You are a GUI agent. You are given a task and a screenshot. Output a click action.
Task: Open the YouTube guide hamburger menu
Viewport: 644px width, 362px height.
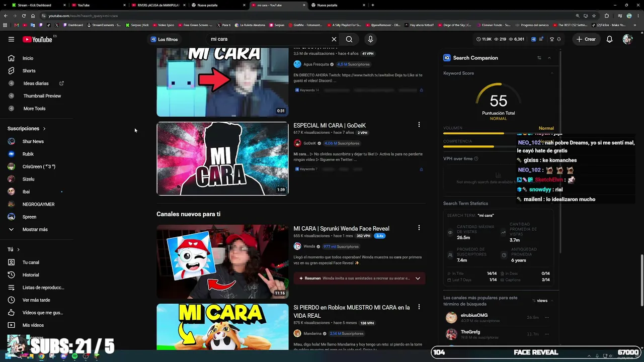pos(11,39)
